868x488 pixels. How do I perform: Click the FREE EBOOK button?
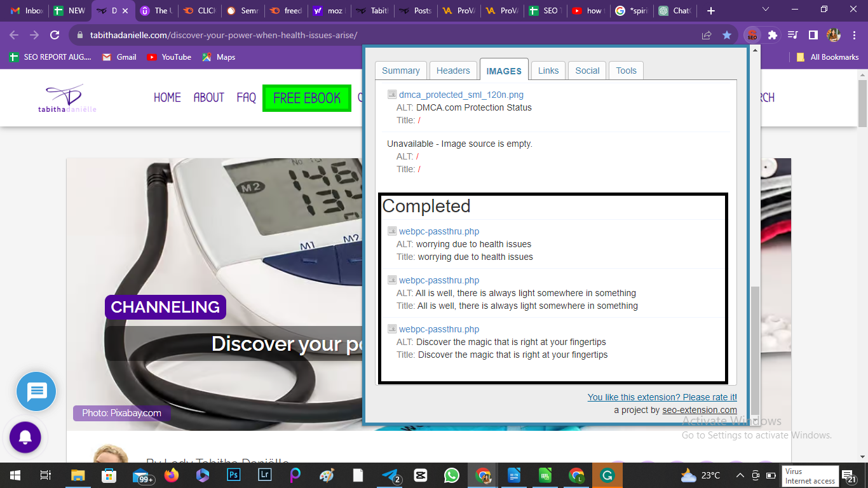click(307, 98)
